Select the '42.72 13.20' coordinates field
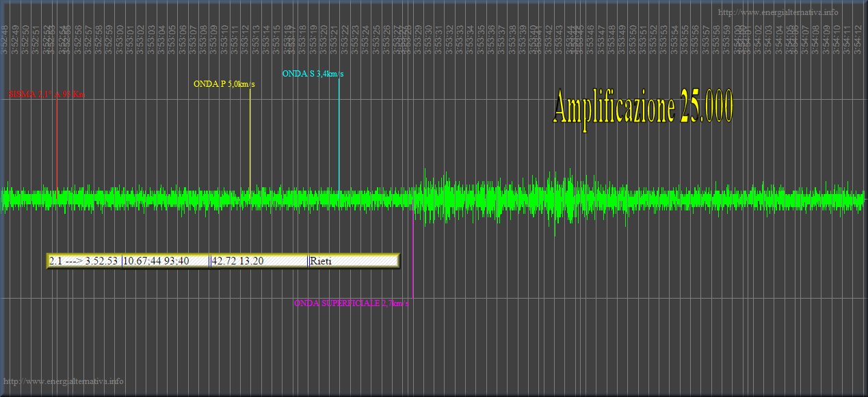Viewport: 868px width, 397px height. [x=259, y=261]
